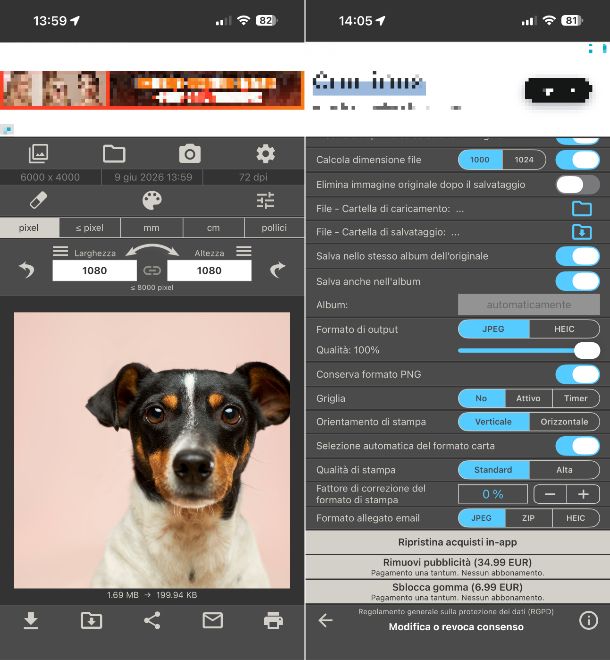Toggle Conserva formato PNG switch

(x=578, y=374)
